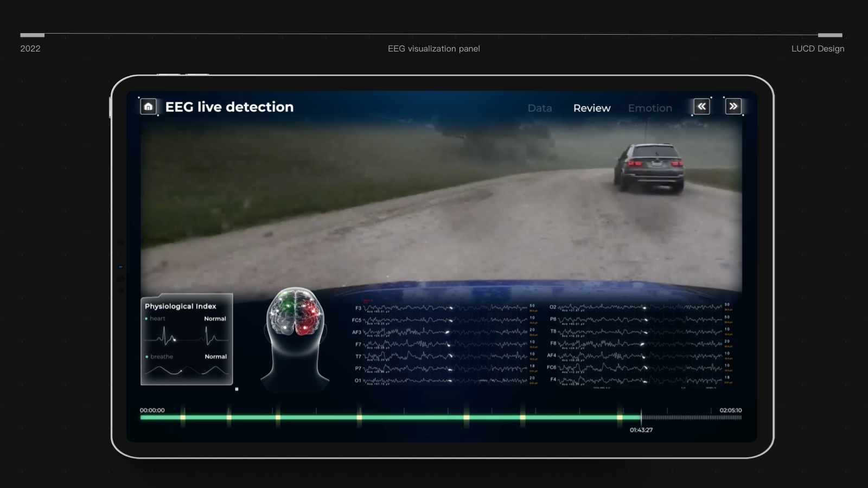This screenshot has height=488, width=868.
Task: Select the double-left chevron skip button
Action: click(x=701, y=106)
